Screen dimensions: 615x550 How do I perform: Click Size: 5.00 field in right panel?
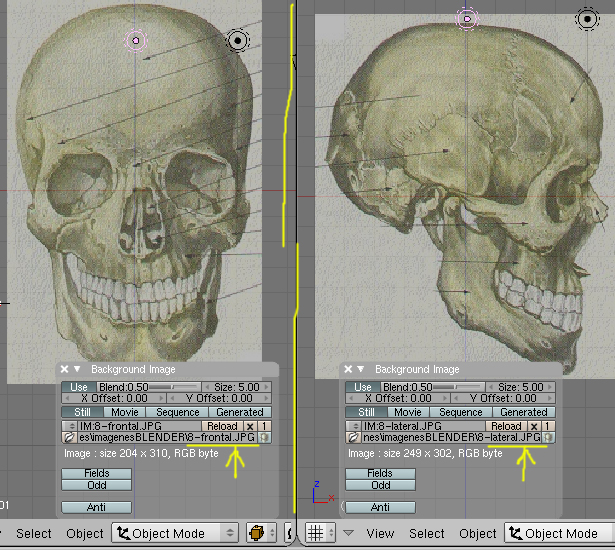(x=520, y=387)
